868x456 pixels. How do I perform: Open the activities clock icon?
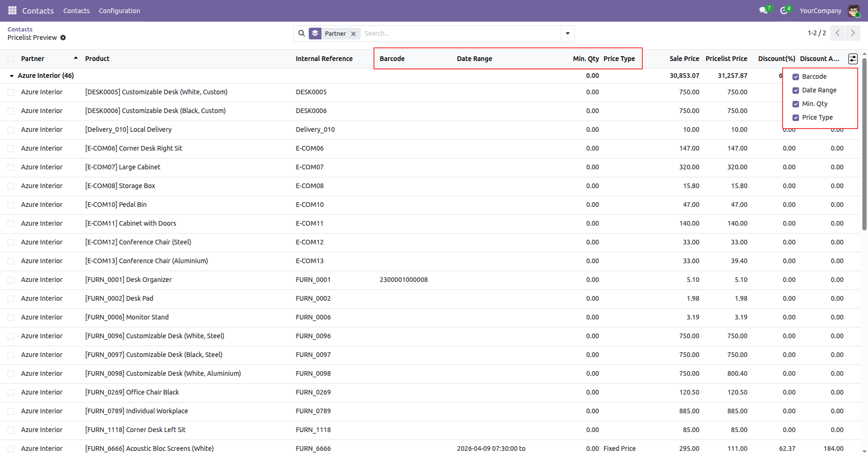click(x=784, y=10)
